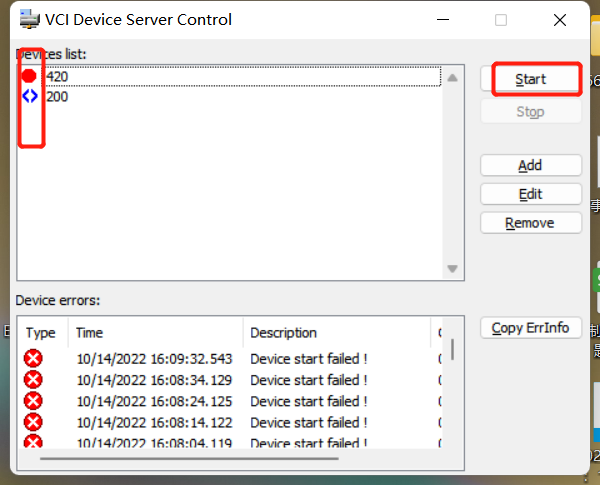Select device 200 in the devices list
This screenshot has height=485, width=600.
(241, 96)
